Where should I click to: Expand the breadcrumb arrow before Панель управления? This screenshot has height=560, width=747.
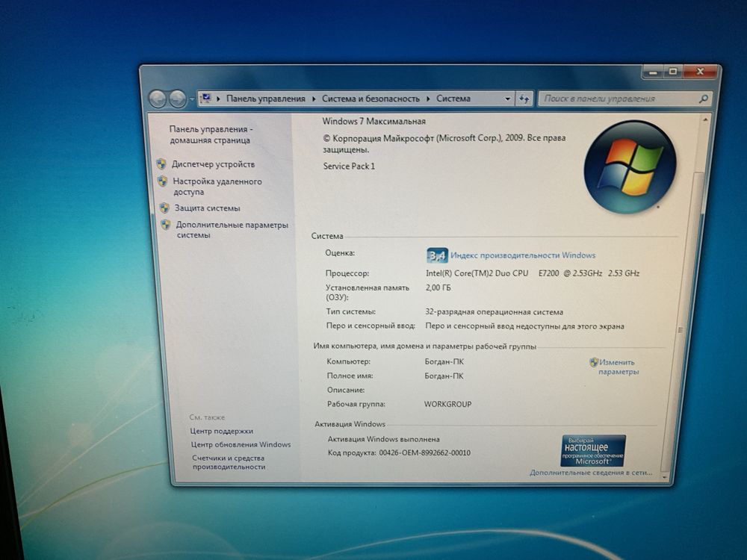(x=218, y=99)
